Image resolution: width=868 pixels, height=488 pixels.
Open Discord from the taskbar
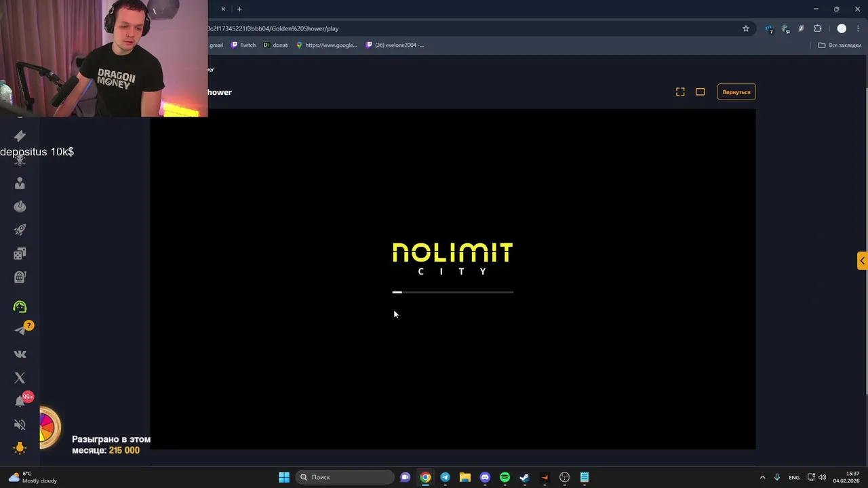[x=485, y=477]
